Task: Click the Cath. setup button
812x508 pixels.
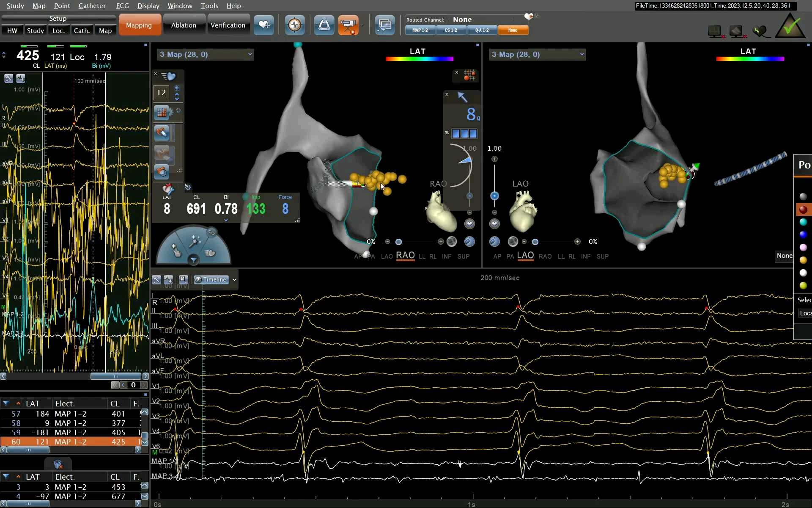Action: pyautogui.click(x=82, y=30)
